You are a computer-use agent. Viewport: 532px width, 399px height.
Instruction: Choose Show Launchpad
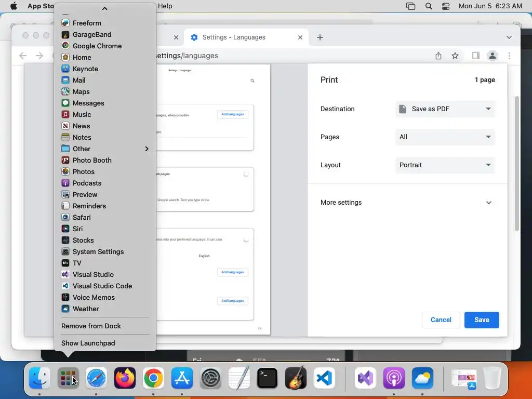(105, 343)
